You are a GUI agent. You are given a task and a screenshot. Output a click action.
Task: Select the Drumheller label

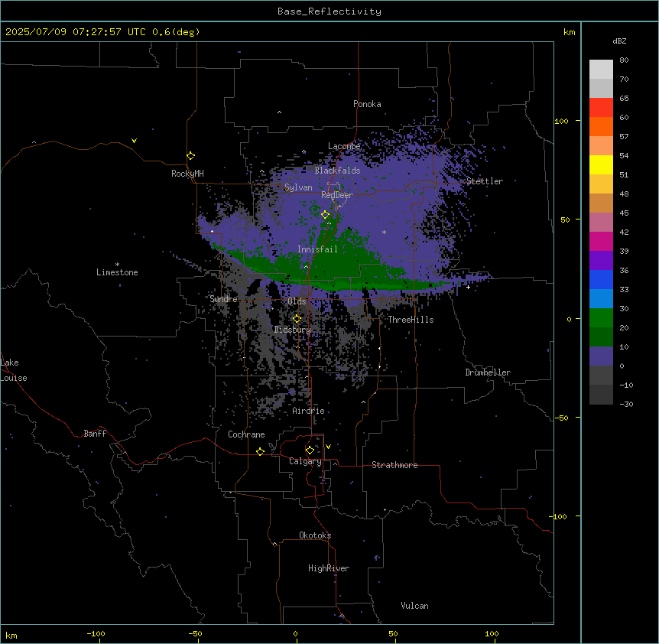pos(488,372)
